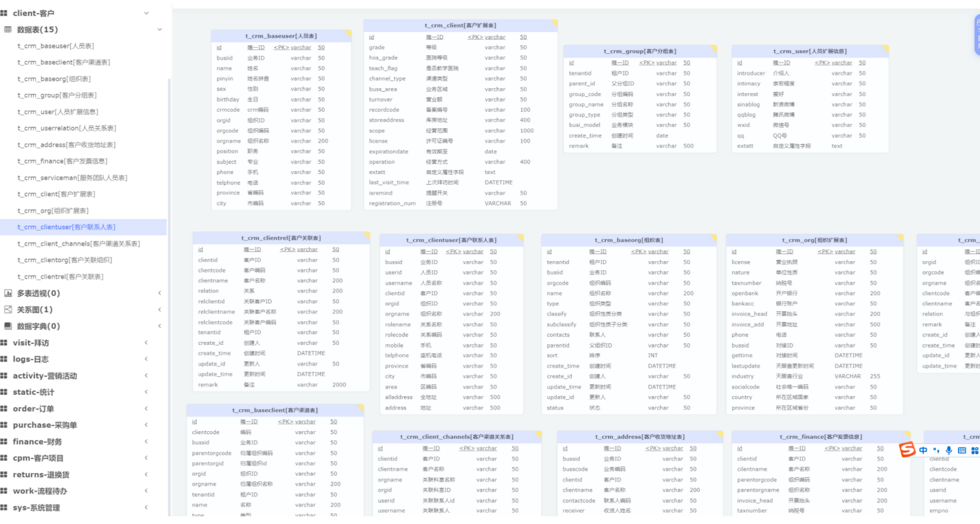This screenshot has width=980, height=524.
Task: Open the Sogou soft keyboard icon
Action: (962, 450)
